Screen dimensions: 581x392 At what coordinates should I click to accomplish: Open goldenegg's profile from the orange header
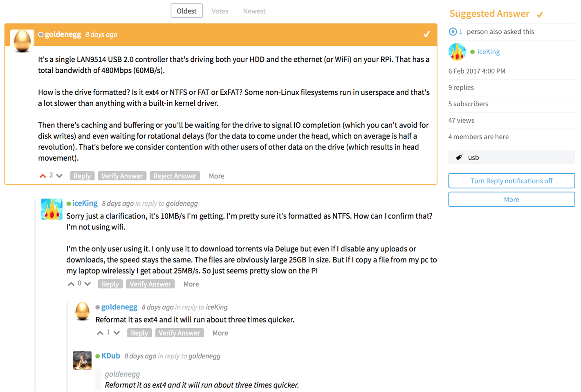coord(63,34)
